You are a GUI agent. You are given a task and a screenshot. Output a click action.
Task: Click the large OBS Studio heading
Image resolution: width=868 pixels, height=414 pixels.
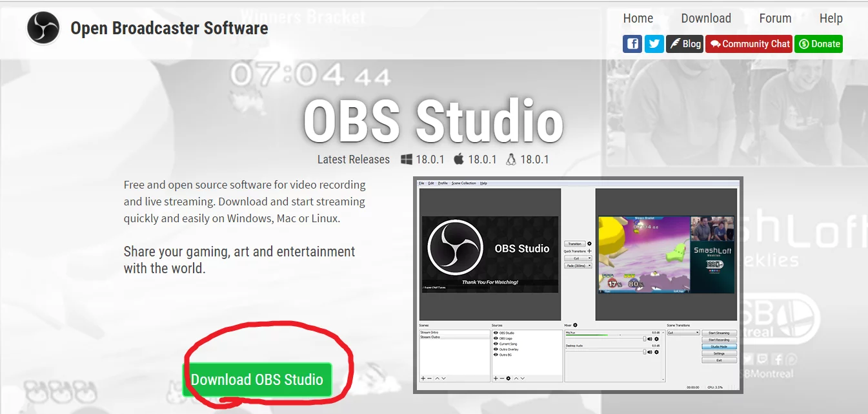[433, 121]
